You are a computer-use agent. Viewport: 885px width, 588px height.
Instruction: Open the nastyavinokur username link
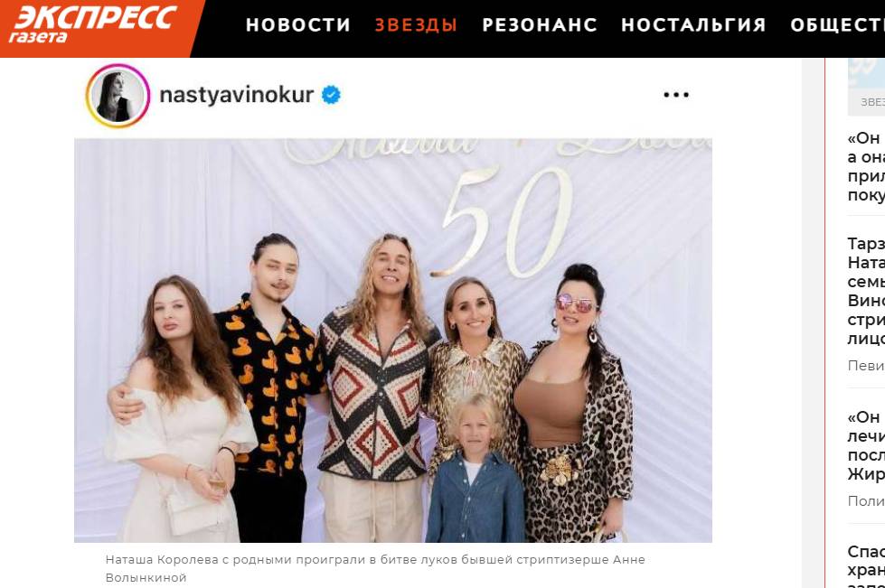(x=237, y=95)
